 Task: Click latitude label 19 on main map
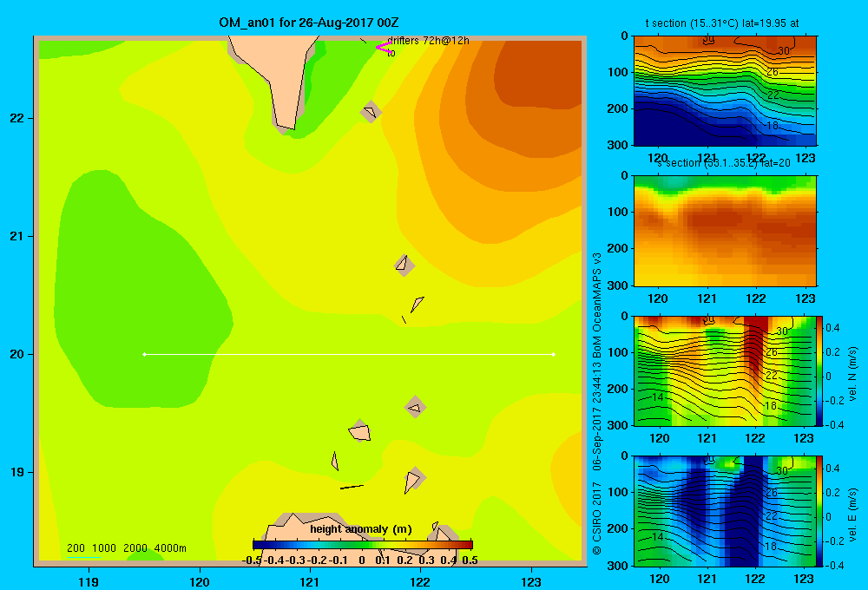(16, 472)
